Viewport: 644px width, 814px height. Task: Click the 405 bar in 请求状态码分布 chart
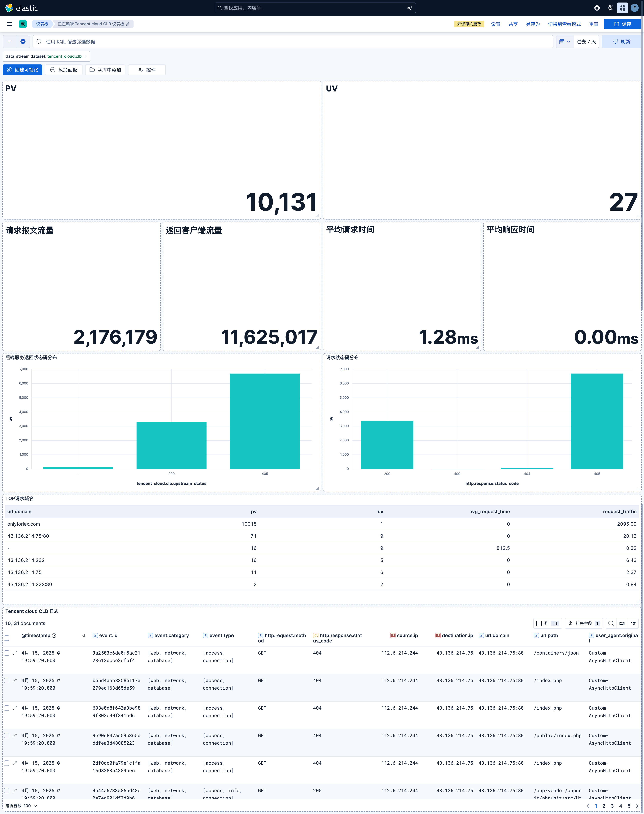pos(597,421)
